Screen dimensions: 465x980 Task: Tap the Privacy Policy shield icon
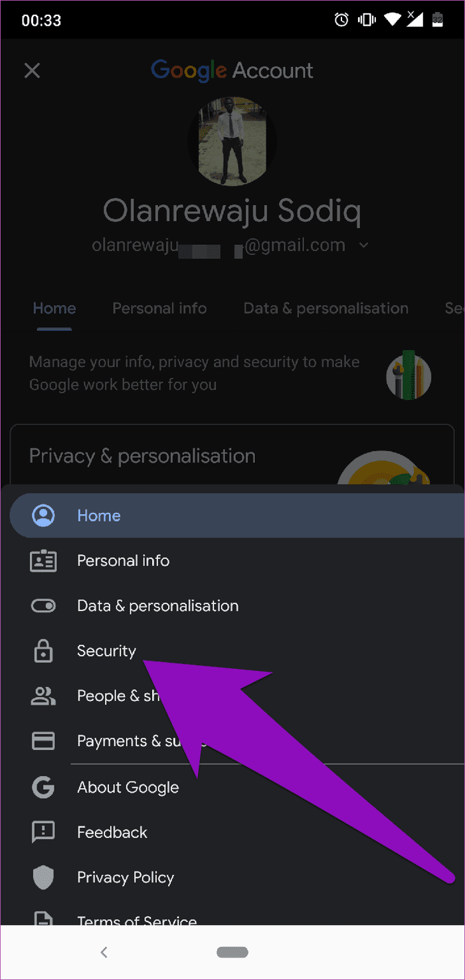(44, 877)
